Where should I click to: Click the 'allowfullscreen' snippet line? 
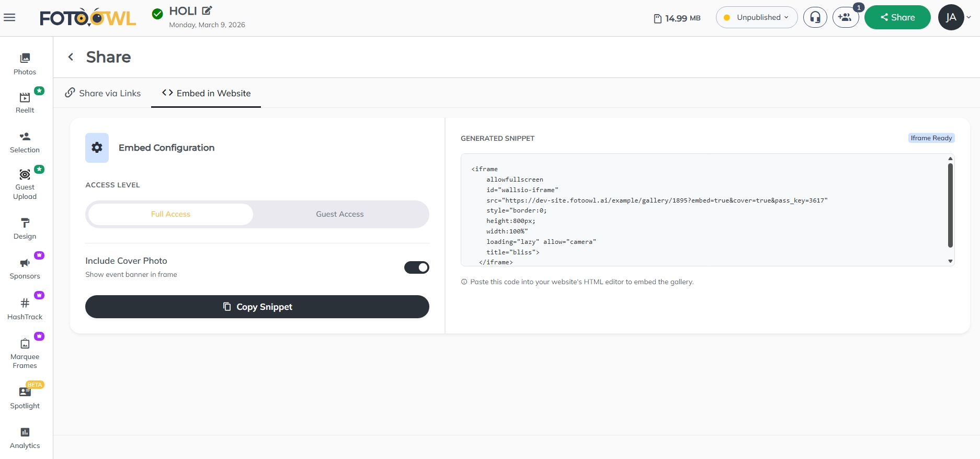(515, 180)
